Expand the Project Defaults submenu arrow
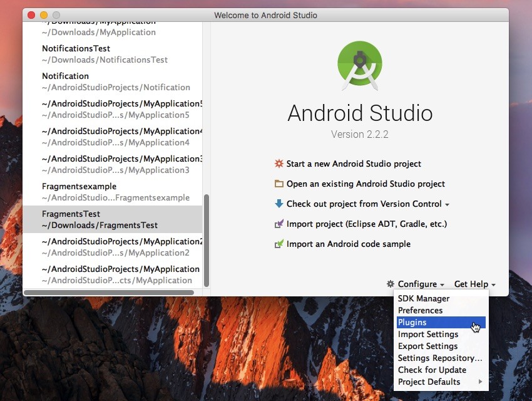Screen dimensions: 532x401 [480, 382]
